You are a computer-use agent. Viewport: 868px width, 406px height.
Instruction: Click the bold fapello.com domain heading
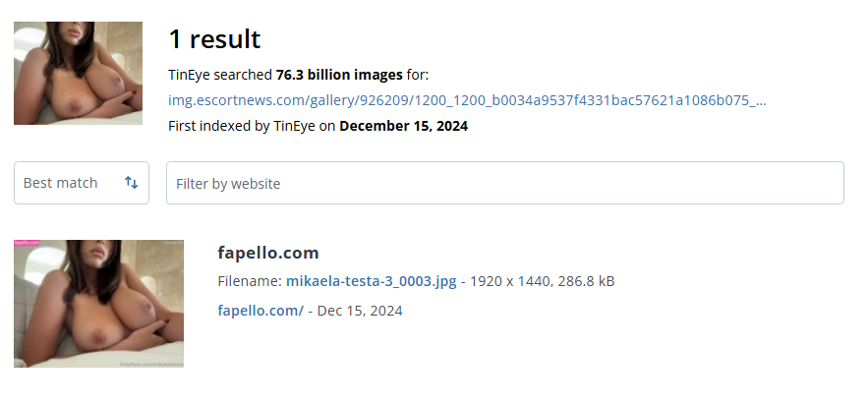pyautogui.click(x=267, y=253)
